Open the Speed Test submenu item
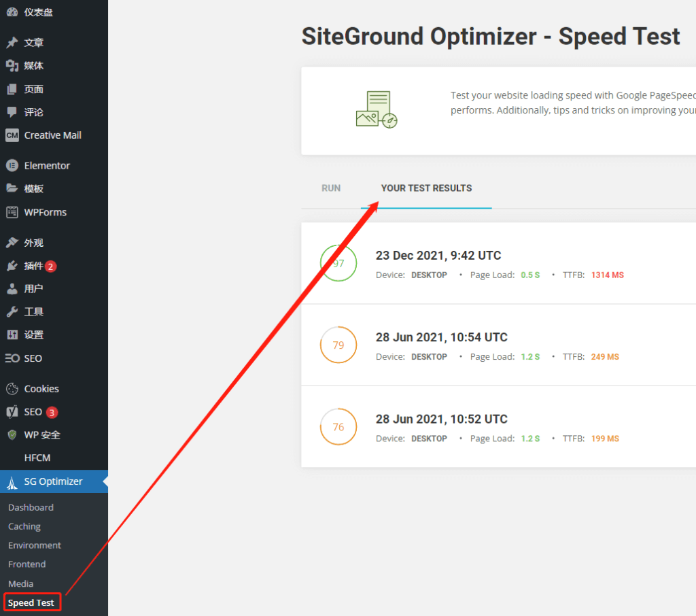This screenshot has width=696, height=616. click(x=31, y=602)
